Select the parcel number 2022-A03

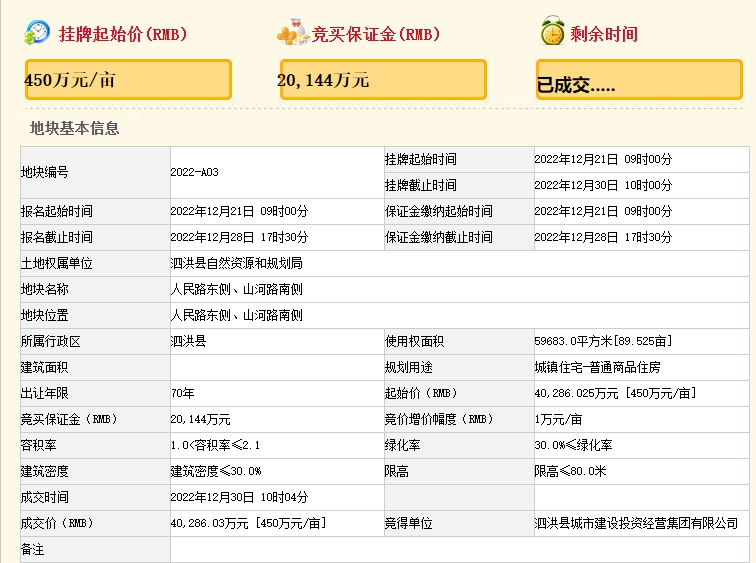[194, 172]
